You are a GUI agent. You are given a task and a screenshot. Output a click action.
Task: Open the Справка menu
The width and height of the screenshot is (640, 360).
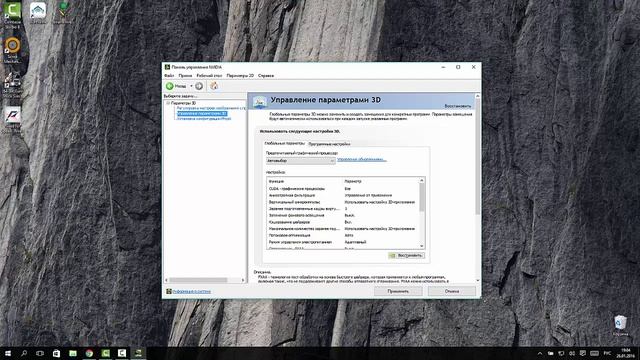click(x=266, y=76)
